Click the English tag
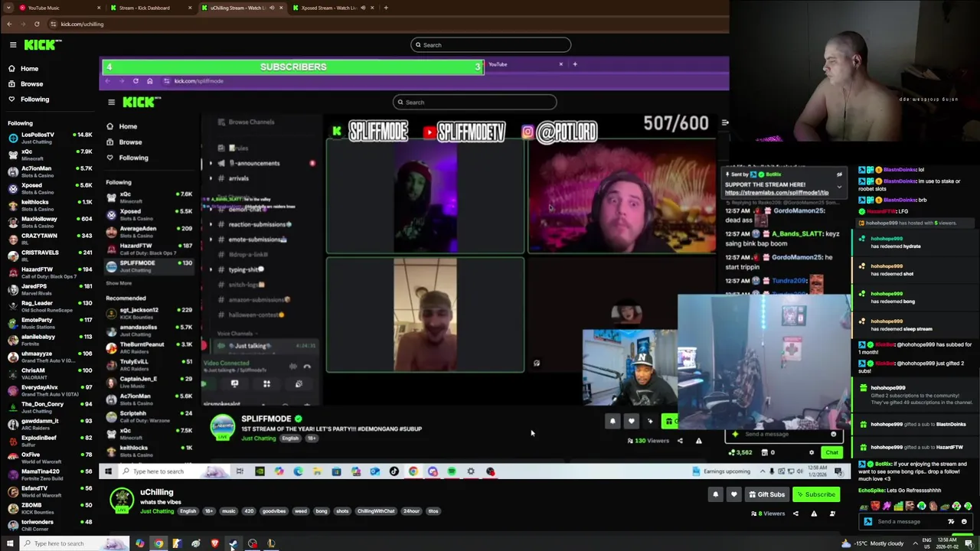This screenshot has height=551, width=980. pos(188,511)
